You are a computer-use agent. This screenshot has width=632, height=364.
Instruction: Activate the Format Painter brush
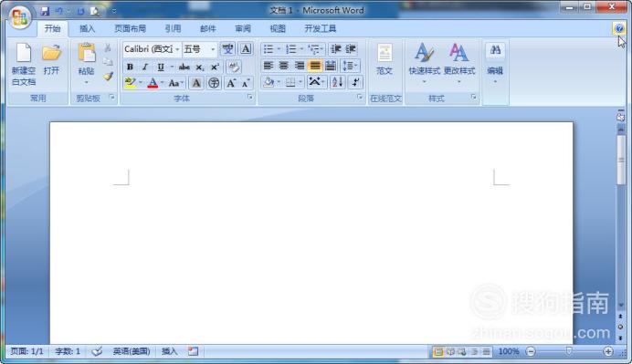pos(108,76)
